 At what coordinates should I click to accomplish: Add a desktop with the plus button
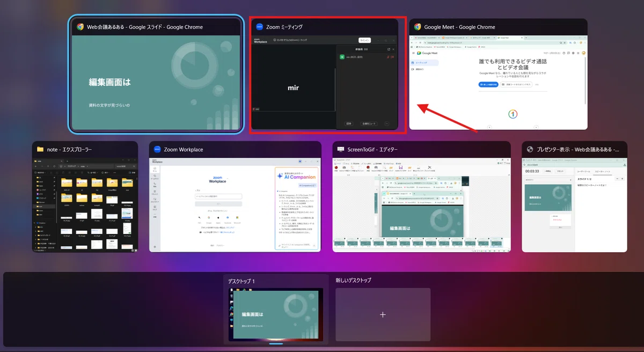pyautogui.click(x=383, y=314)
